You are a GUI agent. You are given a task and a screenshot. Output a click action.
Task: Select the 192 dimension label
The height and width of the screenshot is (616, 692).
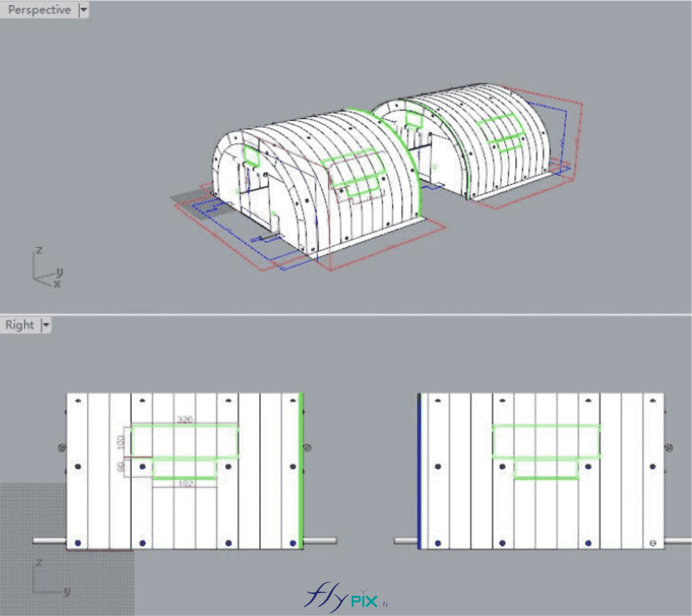pos(186,484)
